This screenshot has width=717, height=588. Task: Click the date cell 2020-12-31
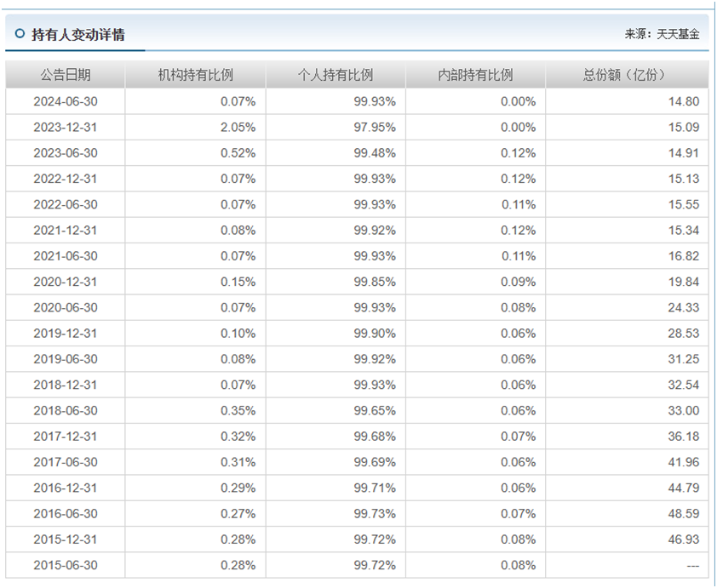point(66,282)
